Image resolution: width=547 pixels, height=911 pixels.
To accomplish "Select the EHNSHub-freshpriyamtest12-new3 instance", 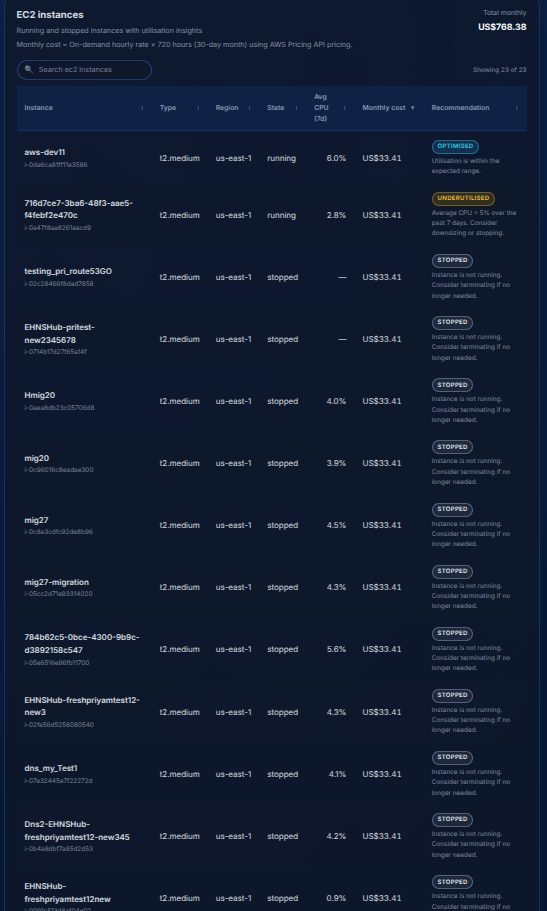I will point(82,706).
